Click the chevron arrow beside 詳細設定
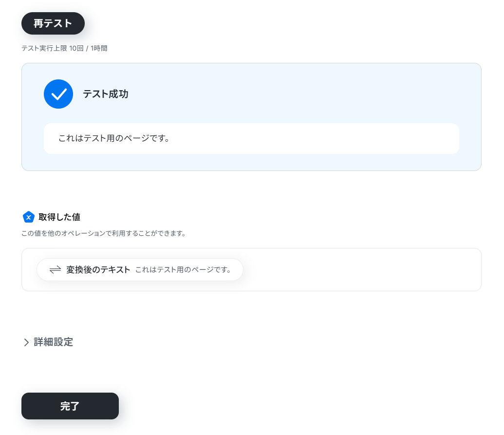Screen dimensions: 504x435 (x=26, y=342)
